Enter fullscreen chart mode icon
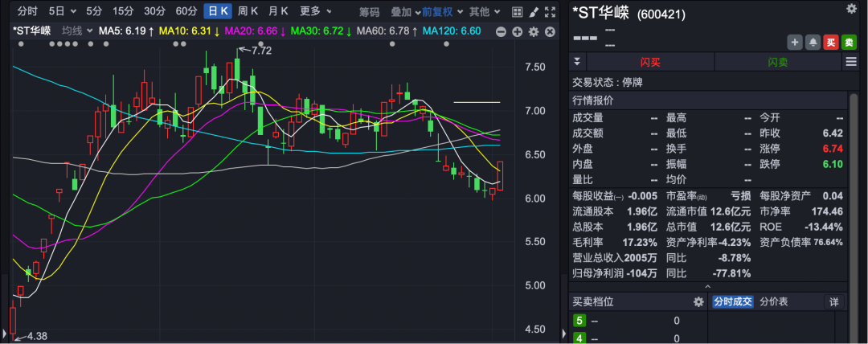Screen dimensions: 868x344 tap(549, 11)
